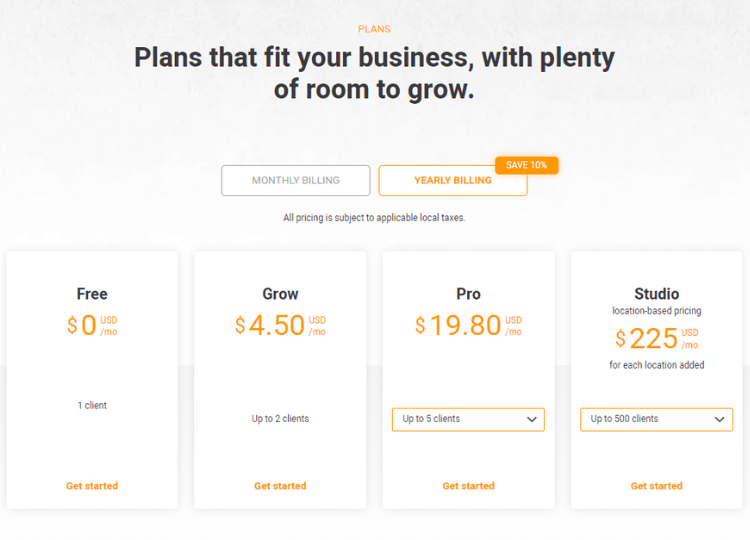This screenshot has width=750, height=540.
Task: Click the Studio plan title
Action: [x=656, y=294]
